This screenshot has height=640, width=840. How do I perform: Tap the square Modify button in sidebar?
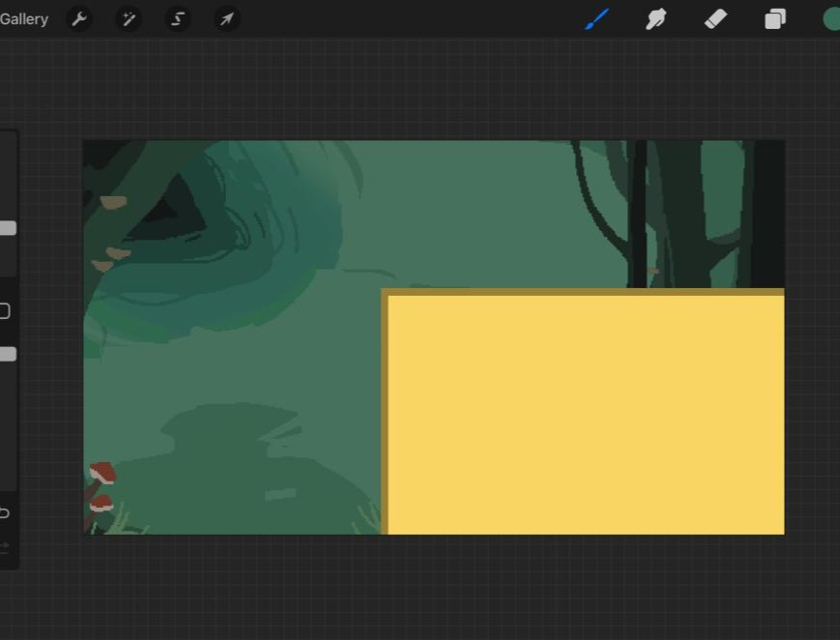(5, 310)
